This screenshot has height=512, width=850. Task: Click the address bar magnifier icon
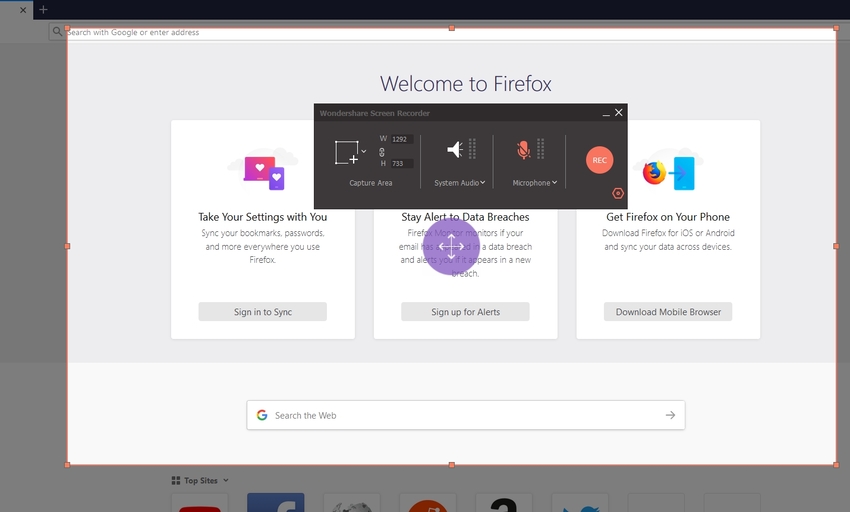pos(57,32)
